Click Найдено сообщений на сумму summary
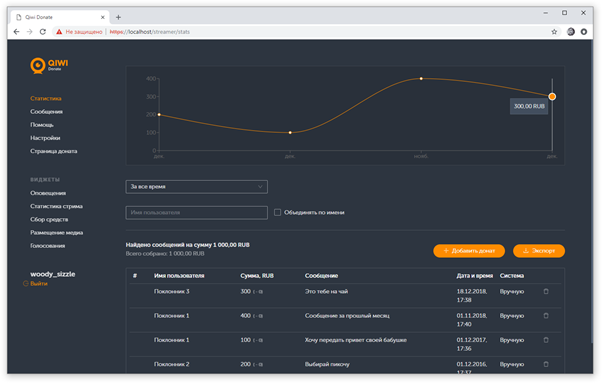Screen dimensions: 602x383 187,245
